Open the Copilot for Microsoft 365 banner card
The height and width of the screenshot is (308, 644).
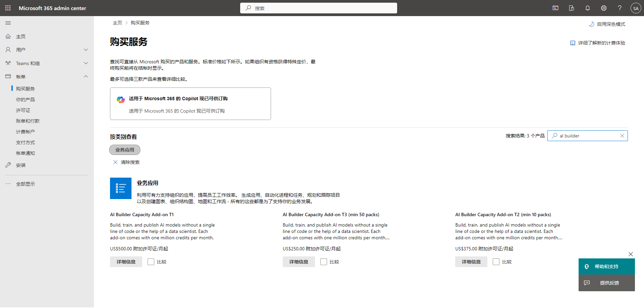(x=191, y=104)
